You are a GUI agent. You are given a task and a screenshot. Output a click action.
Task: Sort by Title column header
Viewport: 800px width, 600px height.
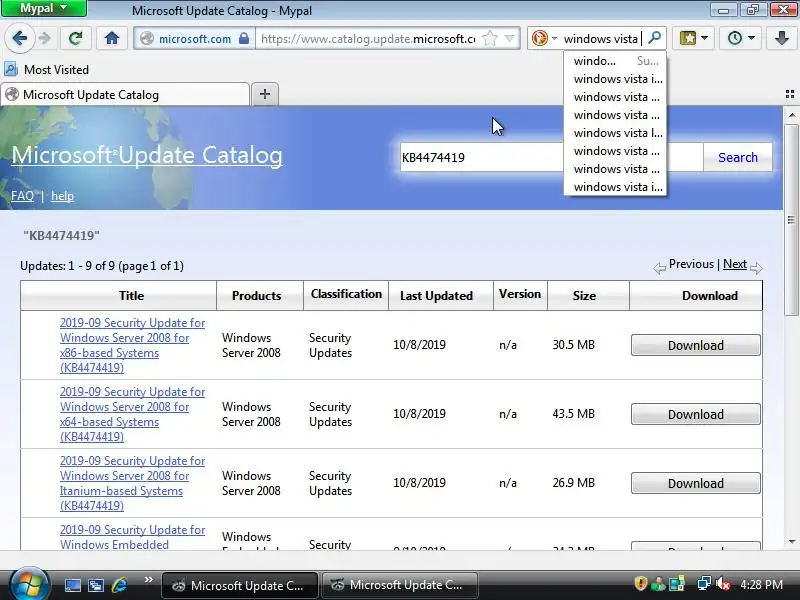point(131,295)
